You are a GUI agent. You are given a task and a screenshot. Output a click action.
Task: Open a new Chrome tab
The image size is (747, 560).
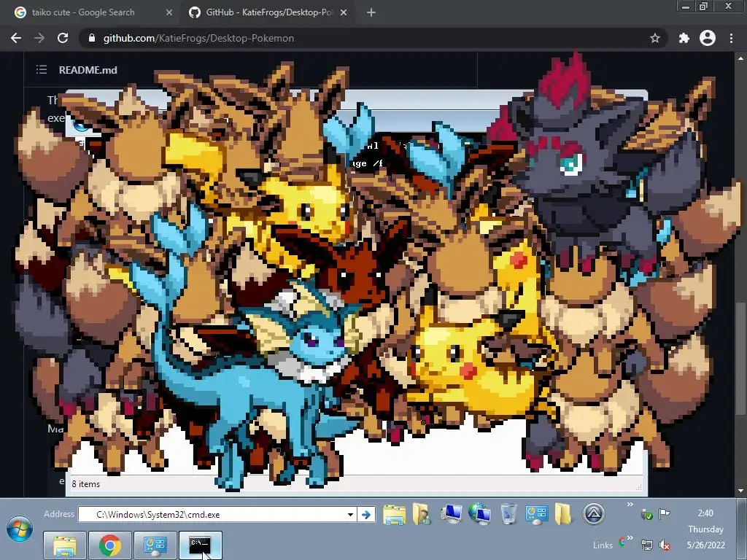371,12
